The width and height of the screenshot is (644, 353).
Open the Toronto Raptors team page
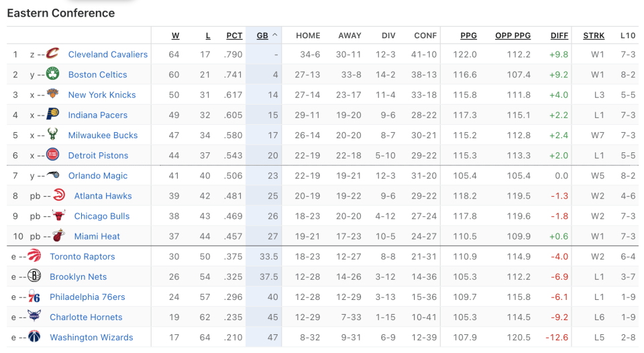[x=82, y=256]
